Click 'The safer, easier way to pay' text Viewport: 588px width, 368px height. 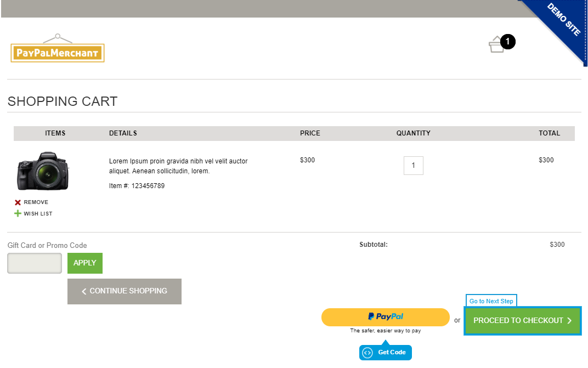[x=386, y=331]
